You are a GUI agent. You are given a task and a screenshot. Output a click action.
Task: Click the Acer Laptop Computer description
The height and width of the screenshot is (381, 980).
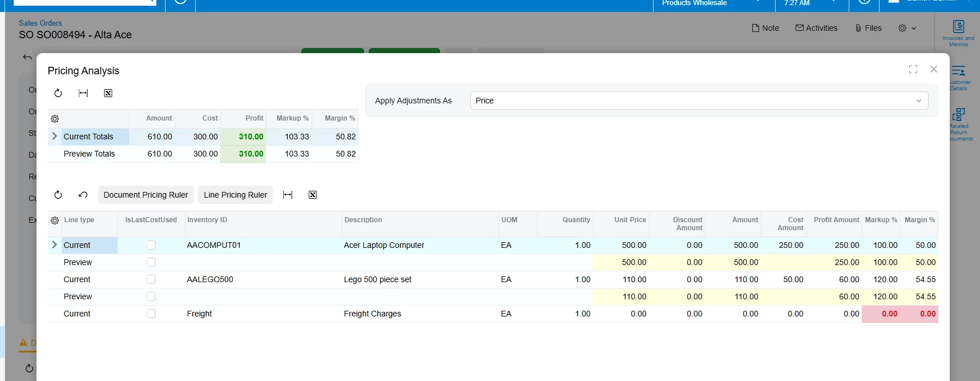[x=421, y=245]
